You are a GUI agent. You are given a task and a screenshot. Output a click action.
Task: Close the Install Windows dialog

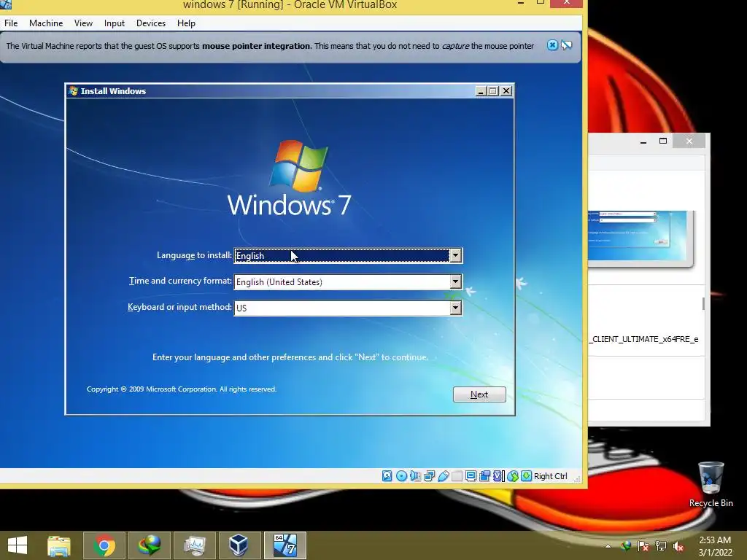coord(506,91)
